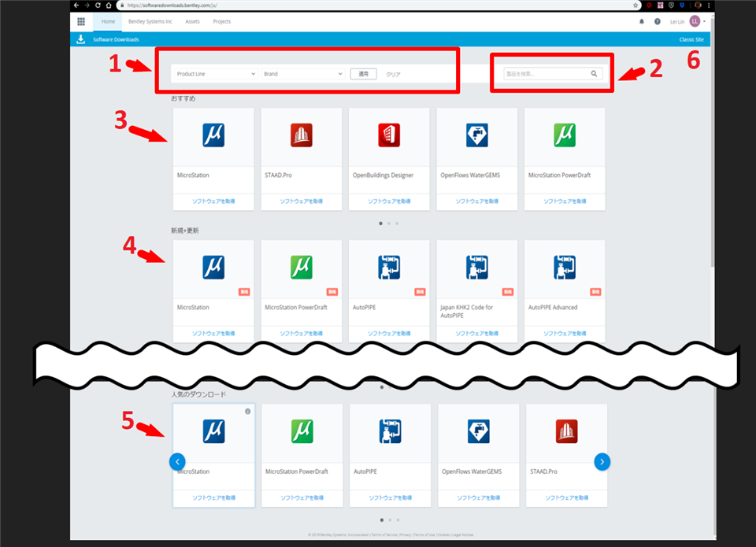756x547 pixels.
Task: Get software for AutoPIPE Advanced
Action: (565, 334)
